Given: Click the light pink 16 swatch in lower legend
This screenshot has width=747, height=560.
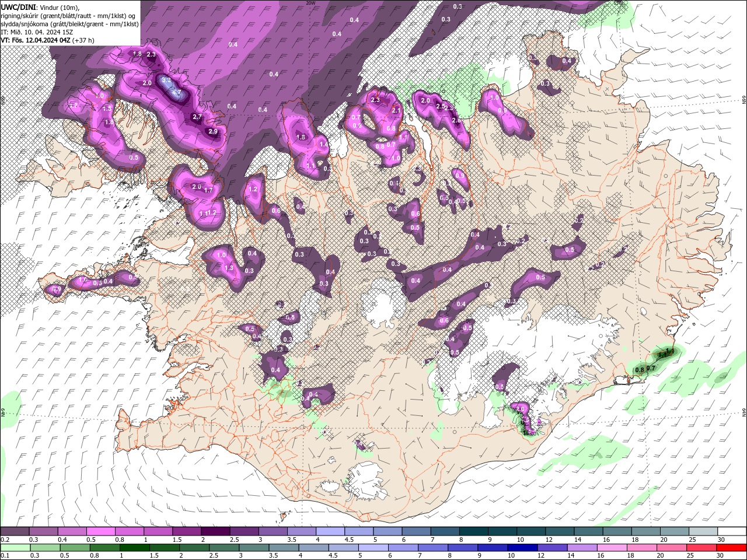Looking at the screenshot, I should [612, 547].
